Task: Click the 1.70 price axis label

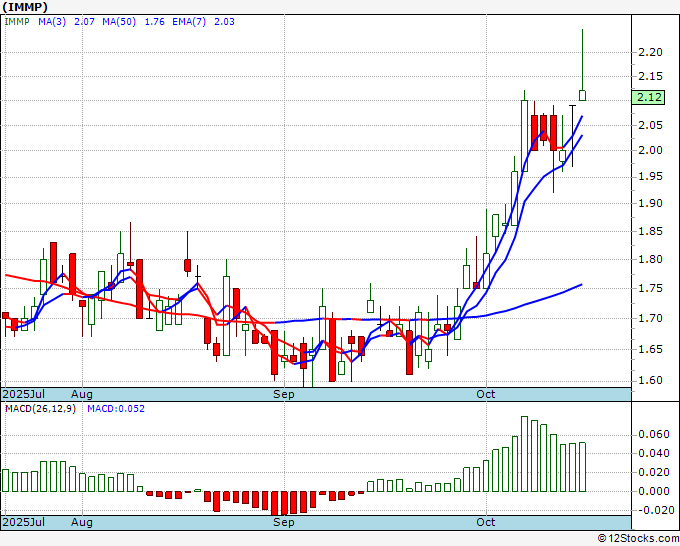Action: pos(650,319)
